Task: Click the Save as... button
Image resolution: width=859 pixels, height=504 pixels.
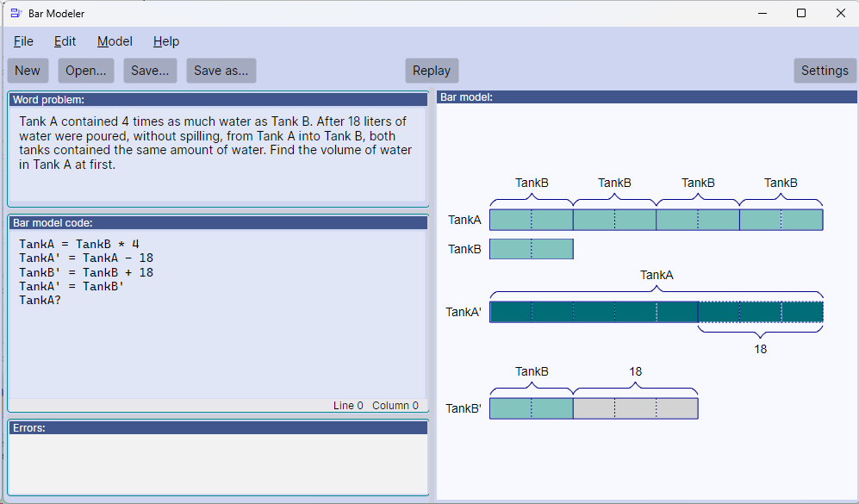Action: (221, 70)
